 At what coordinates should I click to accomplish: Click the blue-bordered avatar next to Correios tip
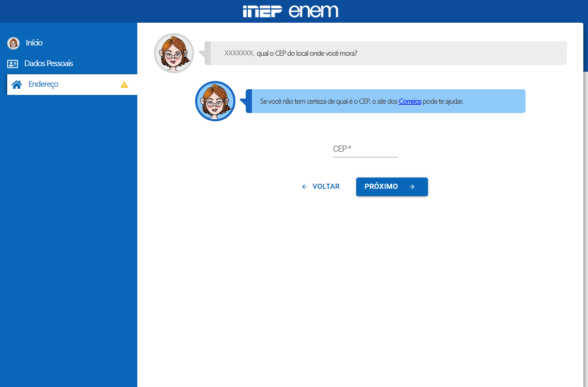215,101
